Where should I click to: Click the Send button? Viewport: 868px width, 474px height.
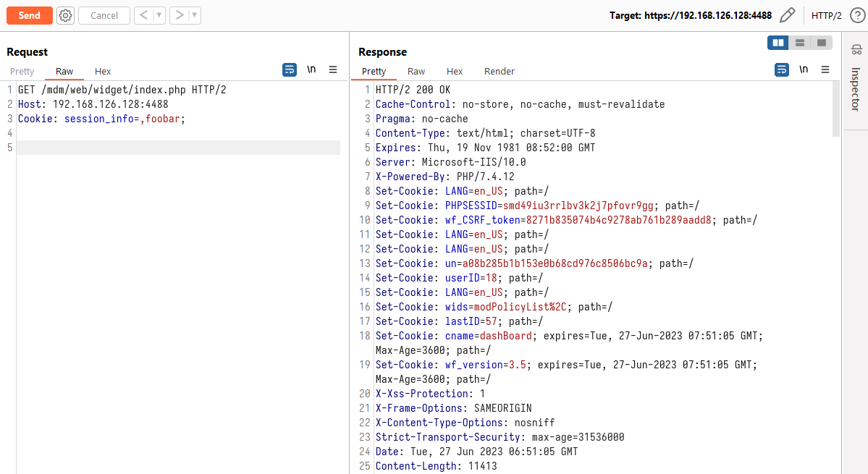(30, 15)
